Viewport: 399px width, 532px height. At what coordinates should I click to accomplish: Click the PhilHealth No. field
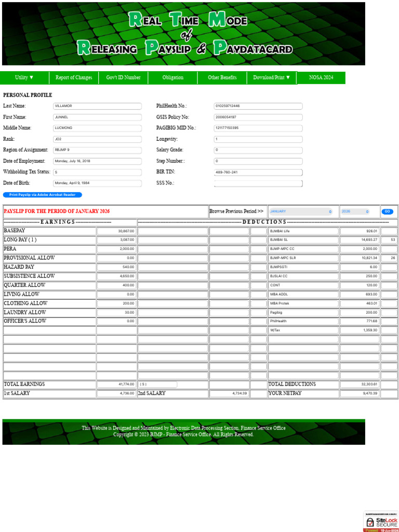pyautogui.click(x=258, y=106)
